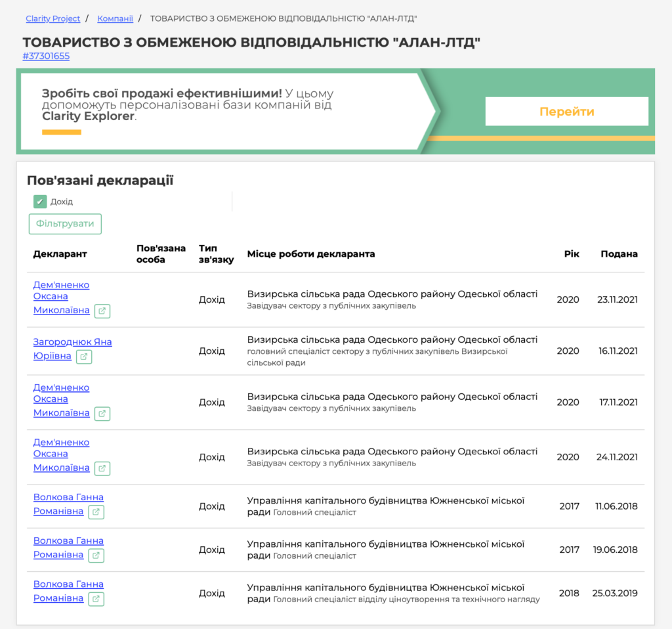Open external link icon beside Загороднюк Яна Юріївна

click(84, 357)
